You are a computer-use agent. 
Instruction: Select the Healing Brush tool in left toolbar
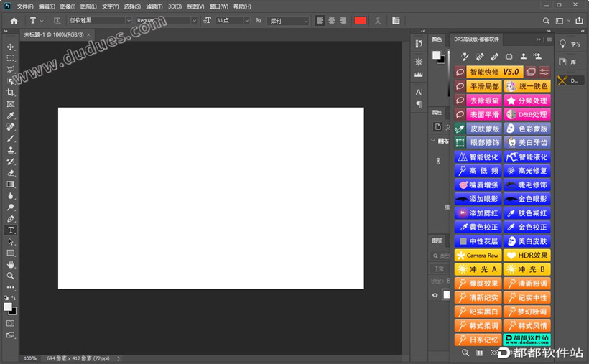tap(11, 127)
